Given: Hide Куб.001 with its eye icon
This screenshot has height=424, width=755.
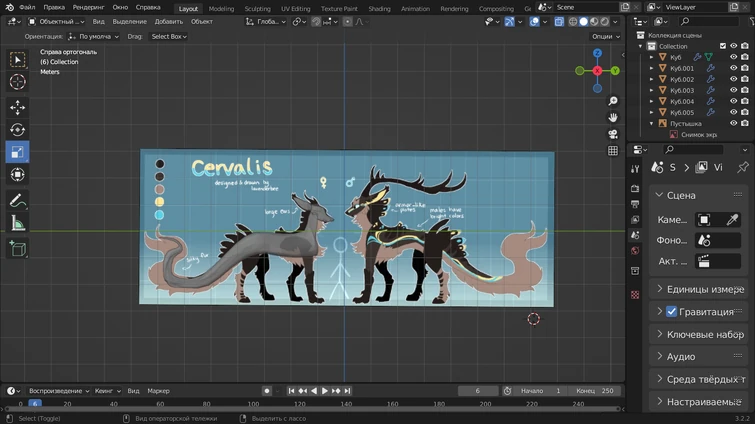Looking at the screenshot, I should click(x=733, y=69).
